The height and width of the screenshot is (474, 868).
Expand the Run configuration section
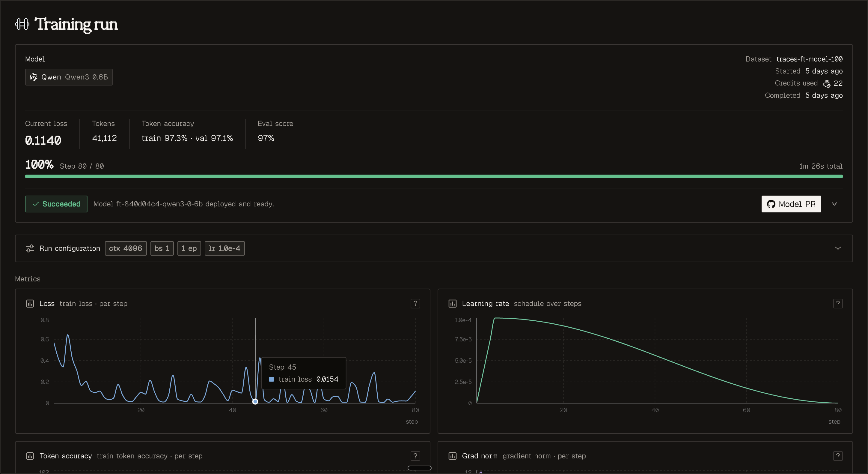pyautogui.click(x=838, y=248)
